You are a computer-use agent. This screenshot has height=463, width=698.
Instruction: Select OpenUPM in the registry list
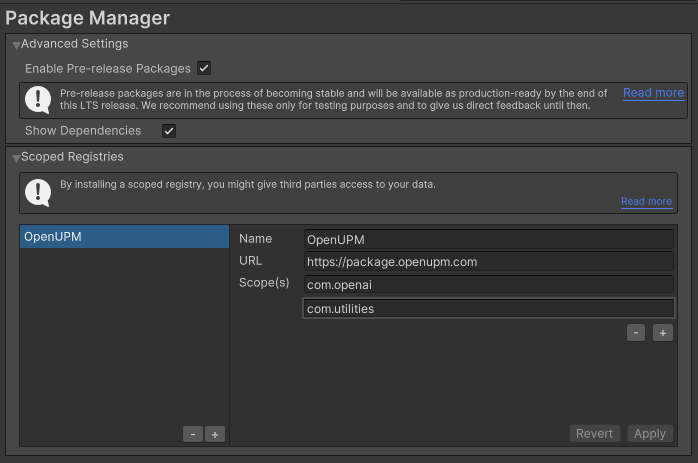tap(124, 238)
